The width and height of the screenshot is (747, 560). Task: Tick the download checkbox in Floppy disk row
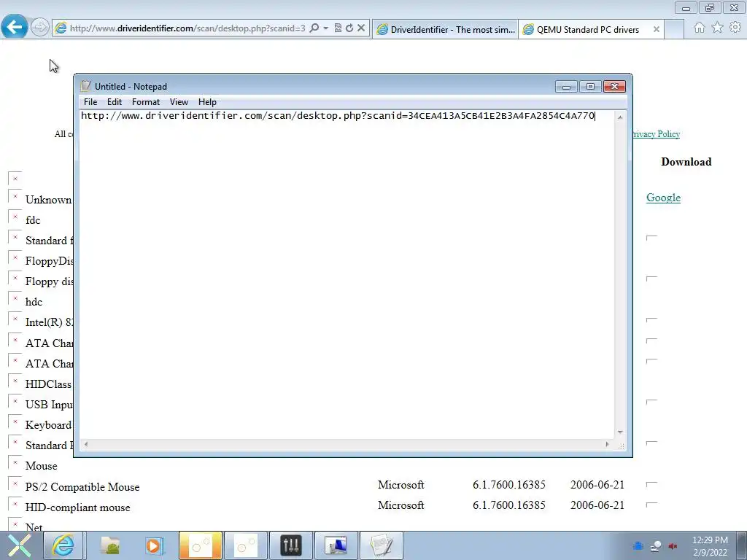pyautogui.click(x=651, y=279)
